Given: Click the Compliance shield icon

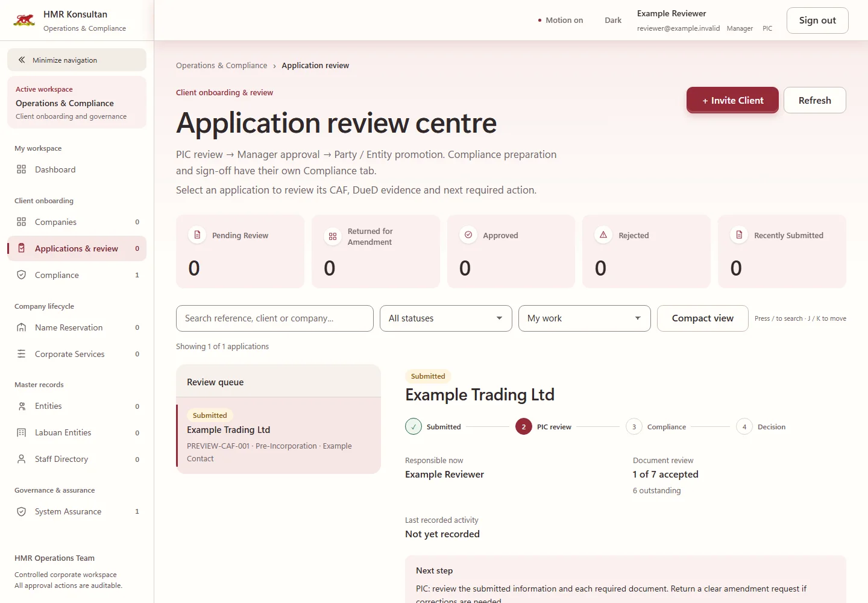Looking at the screenshot, I should [x=22, y=275].
